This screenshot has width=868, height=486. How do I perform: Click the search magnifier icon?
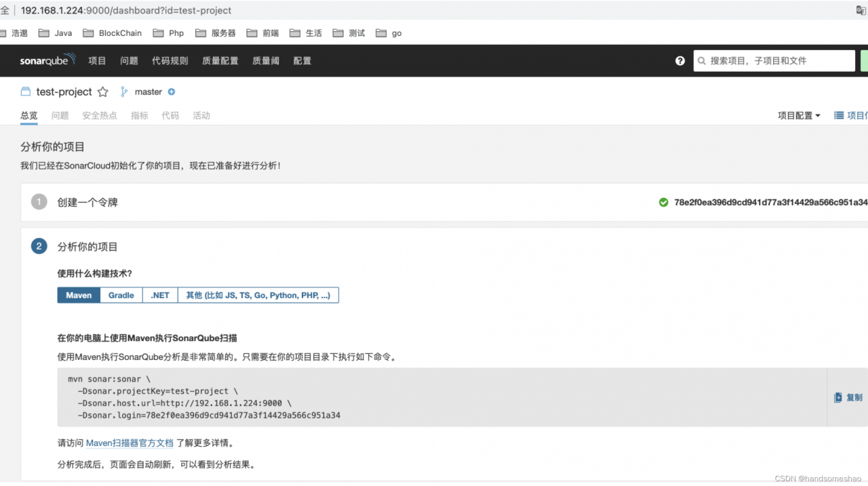point(702,61)
